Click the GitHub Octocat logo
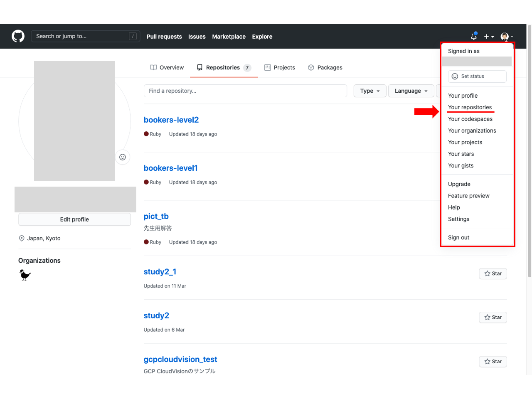Image resolution: width=532 pixels, height=399 pixels. click(x=18, y=36)
